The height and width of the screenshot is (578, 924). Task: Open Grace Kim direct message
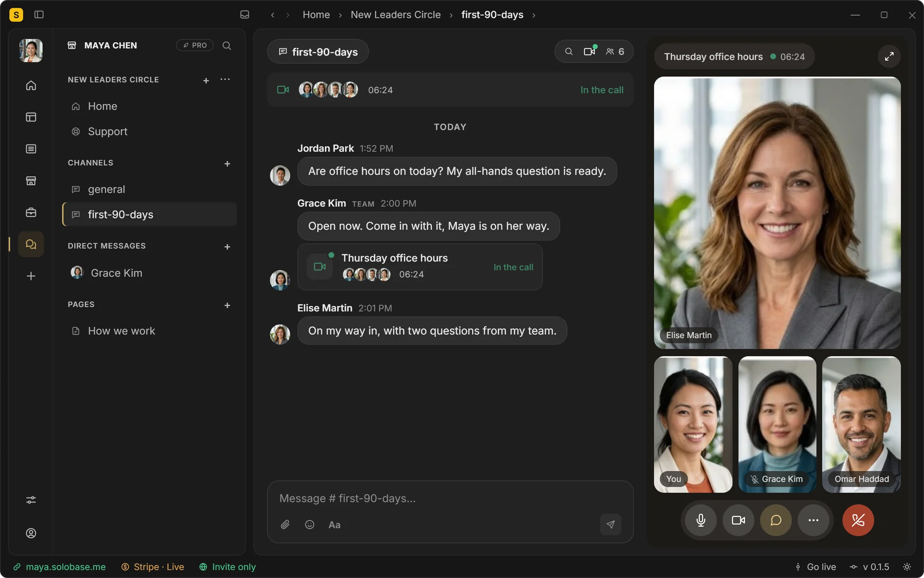click(x=149, y=273)
